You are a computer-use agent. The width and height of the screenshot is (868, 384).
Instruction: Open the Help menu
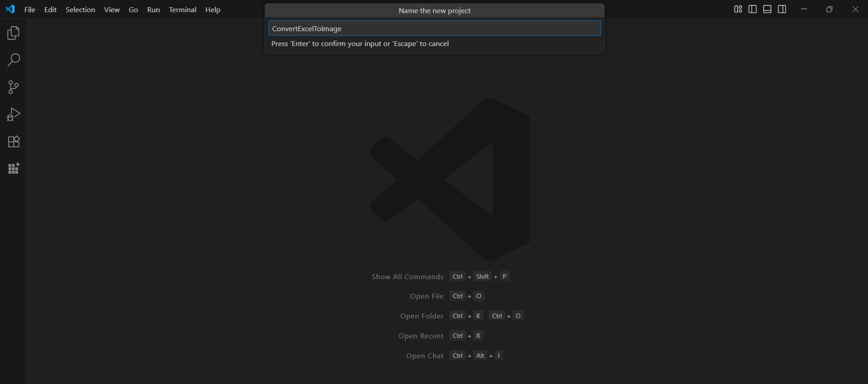click(213, 9)
